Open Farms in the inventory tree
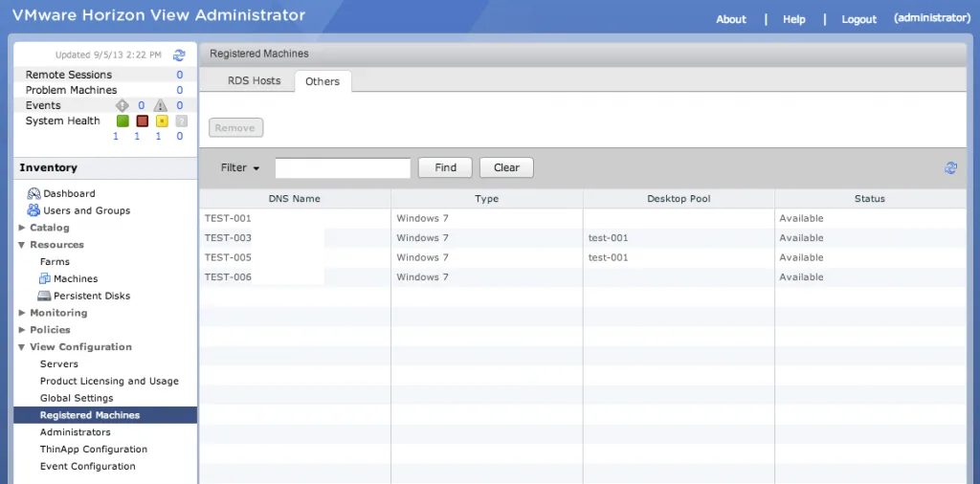 (x=55, y=262)
